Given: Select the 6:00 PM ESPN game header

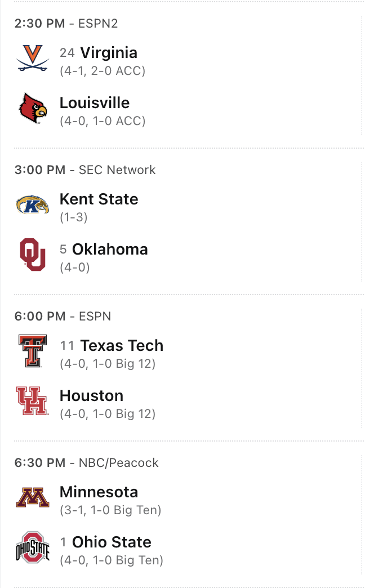Looking at the screenshot, I should [x=63, y=317].
